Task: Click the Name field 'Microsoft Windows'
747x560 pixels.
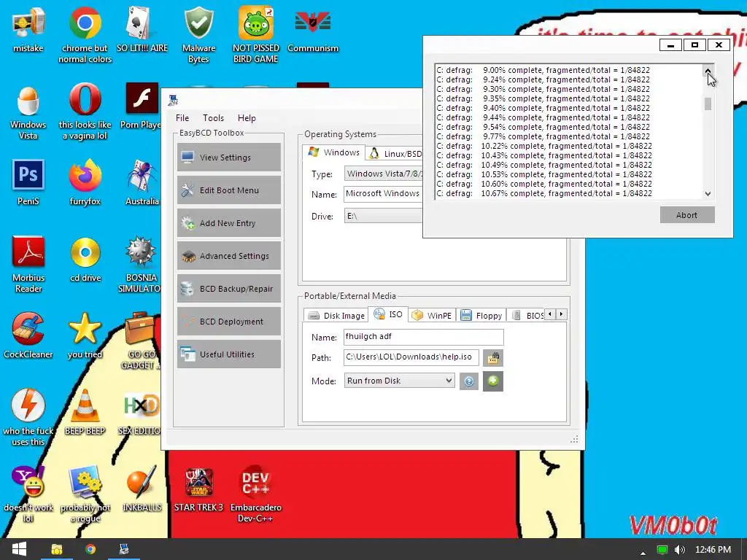Action: point(384,194)
